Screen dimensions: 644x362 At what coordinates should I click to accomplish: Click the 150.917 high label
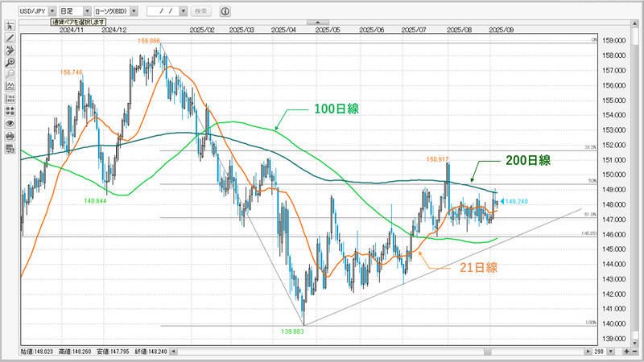click(437, 159)
